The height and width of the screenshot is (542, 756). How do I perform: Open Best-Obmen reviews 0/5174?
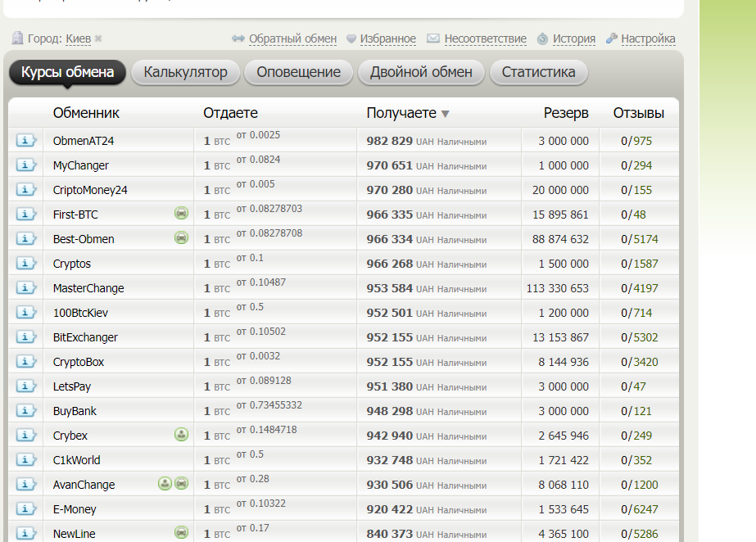[640, 239]
